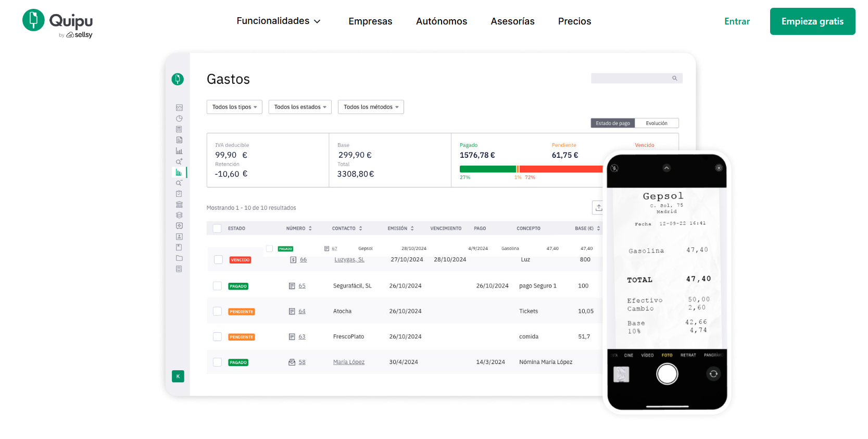The height and width of the screenshot is (439, 868).
Task: Open expense number 63 link
Action: (302, 337)
